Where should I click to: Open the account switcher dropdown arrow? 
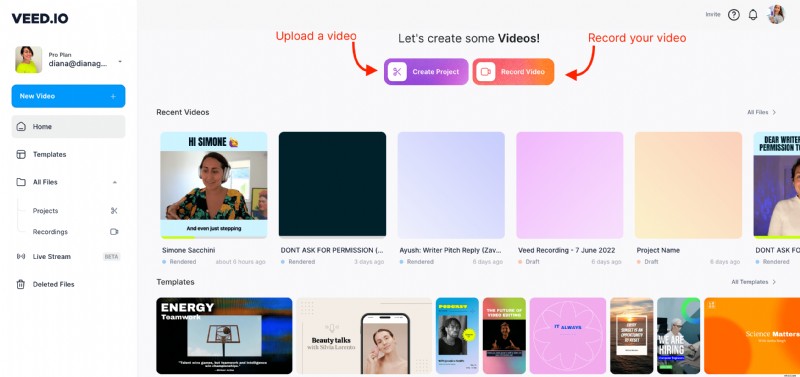click(120, 62)
